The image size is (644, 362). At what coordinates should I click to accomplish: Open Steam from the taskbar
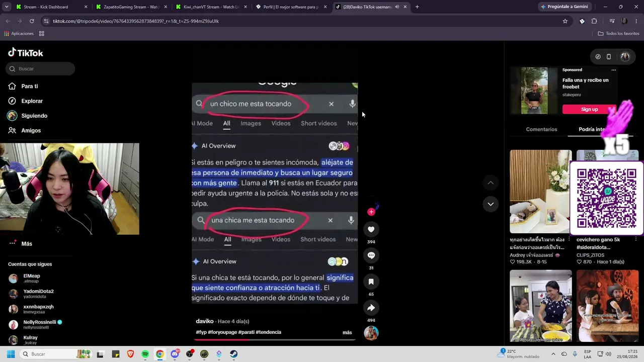[234, 354]
